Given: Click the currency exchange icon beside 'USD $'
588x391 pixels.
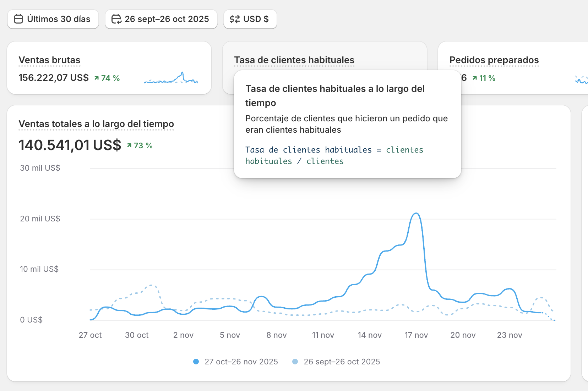Looking at the screenshot, I should [235, 19].
